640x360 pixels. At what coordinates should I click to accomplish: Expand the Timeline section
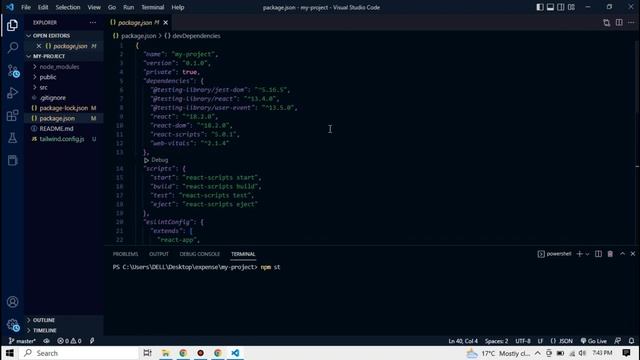[x=44, y=330]
